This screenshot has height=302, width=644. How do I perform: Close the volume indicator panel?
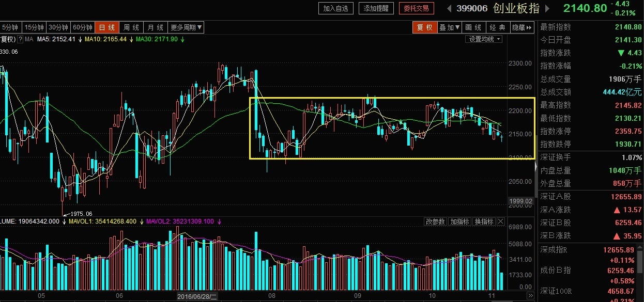[500, 222]
